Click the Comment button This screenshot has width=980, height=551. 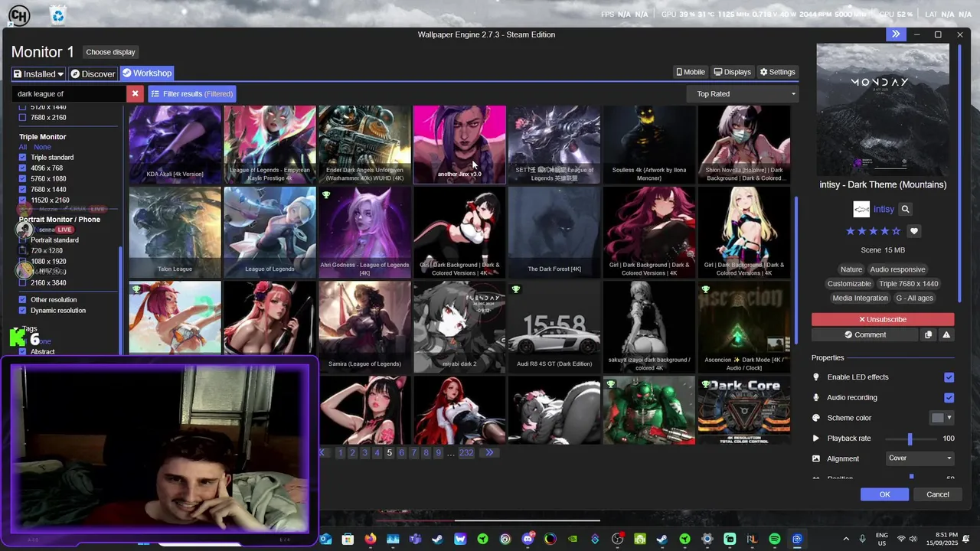click(x=864, y=334)
